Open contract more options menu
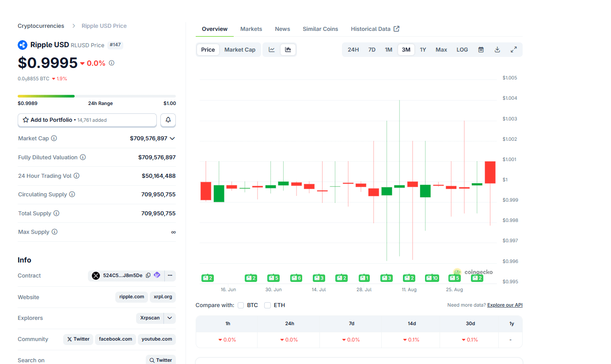 click(170, 275)
